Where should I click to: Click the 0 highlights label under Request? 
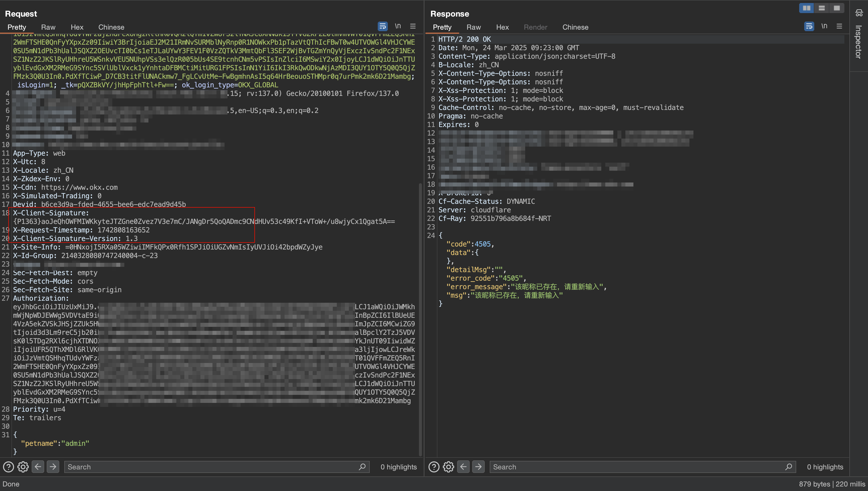click(398, 467)
